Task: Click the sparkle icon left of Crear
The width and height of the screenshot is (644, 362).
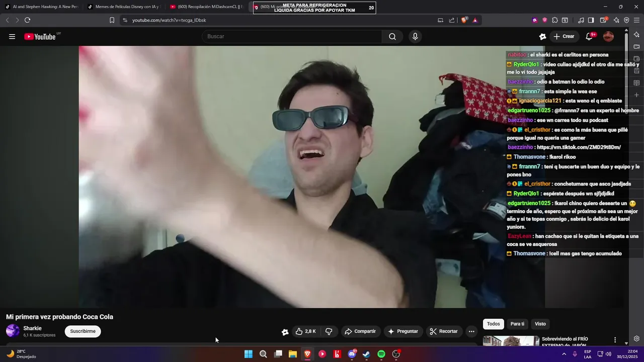Action: tap(542, 36)
